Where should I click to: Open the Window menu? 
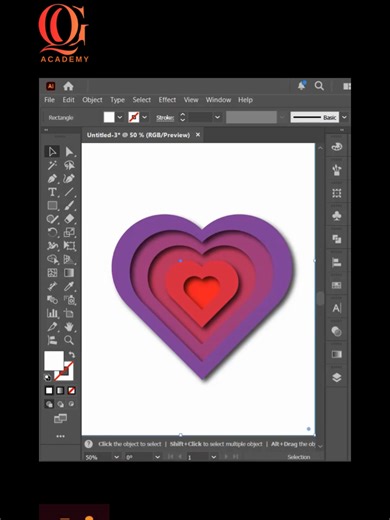218,100
